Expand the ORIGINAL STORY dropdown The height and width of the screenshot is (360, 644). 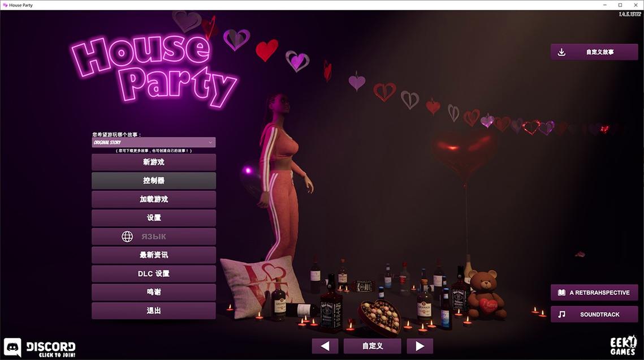coord(154,142)
